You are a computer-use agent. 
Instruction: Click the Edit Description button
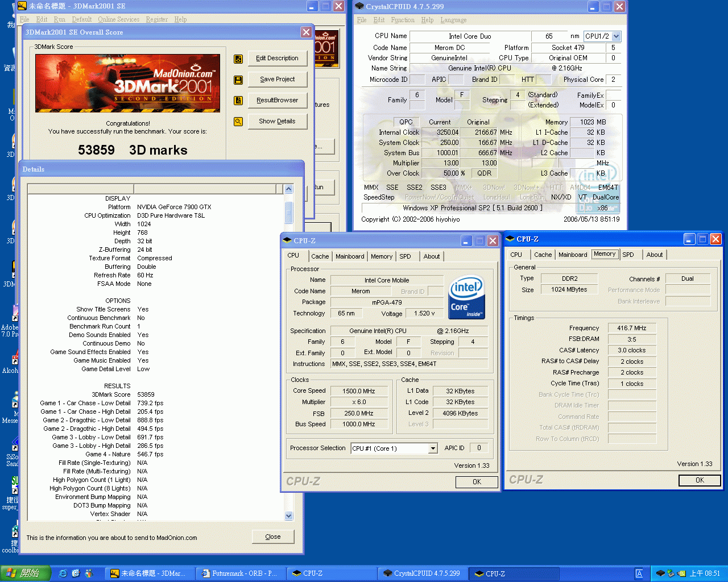[277, 59]
